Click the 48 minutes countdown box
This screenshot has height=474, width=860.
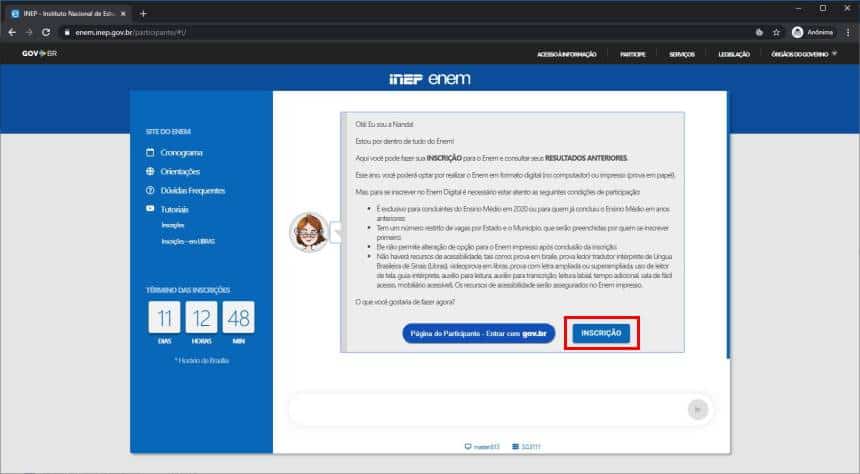click(239, 317)
